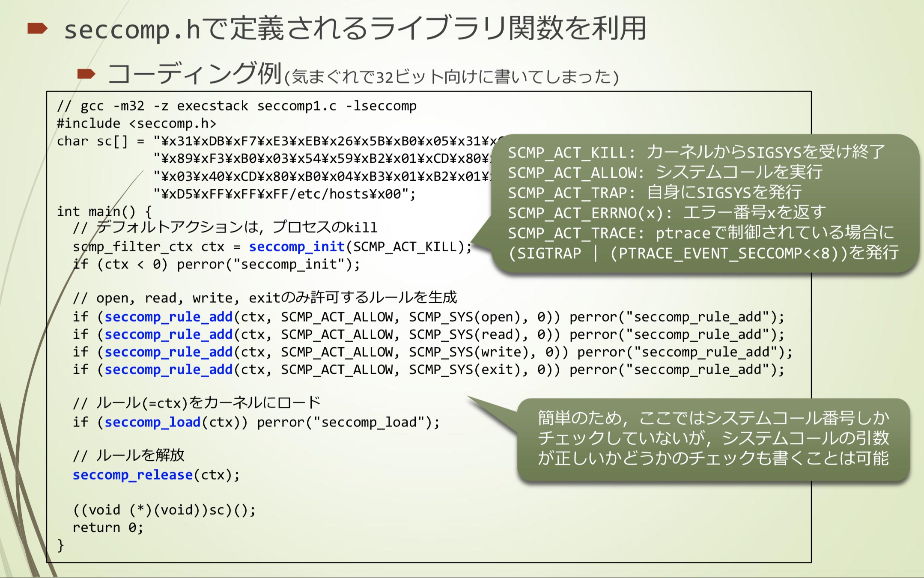924x578 pixels.
Task: Click seccomp_rule_add on the SCMP_SYS(exit) line
Action: (168, 369)
